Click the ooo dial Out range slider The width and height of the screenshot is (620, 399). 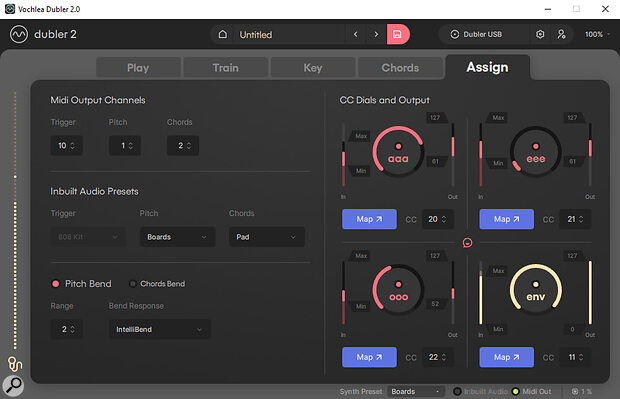point(453,293)
